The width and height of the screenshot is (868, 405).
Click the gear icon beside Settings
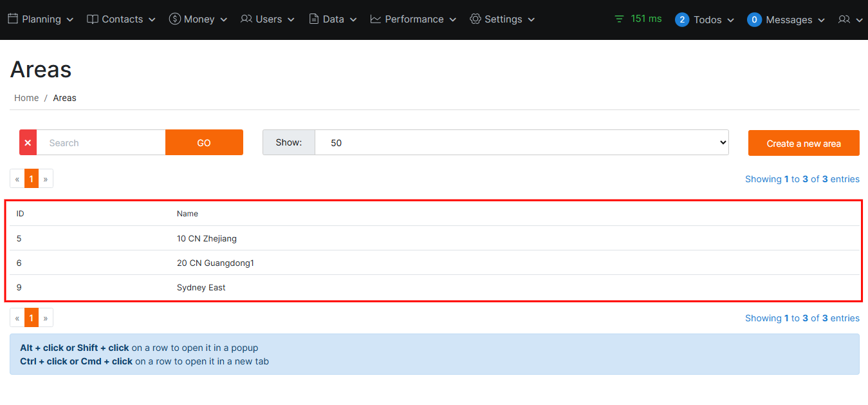476,19
